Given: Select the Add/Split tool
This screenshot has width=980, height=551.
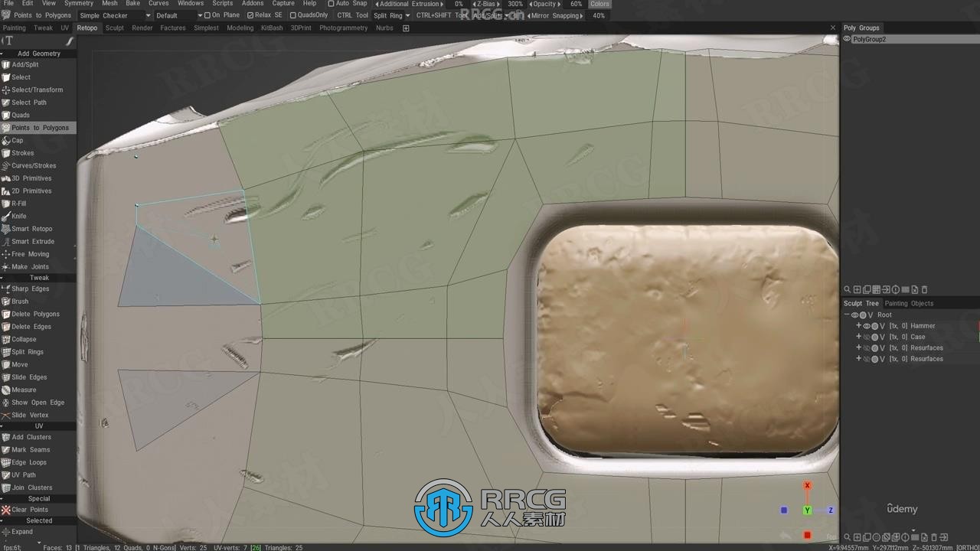Looking at the screenshot, I should click(38, 64).
